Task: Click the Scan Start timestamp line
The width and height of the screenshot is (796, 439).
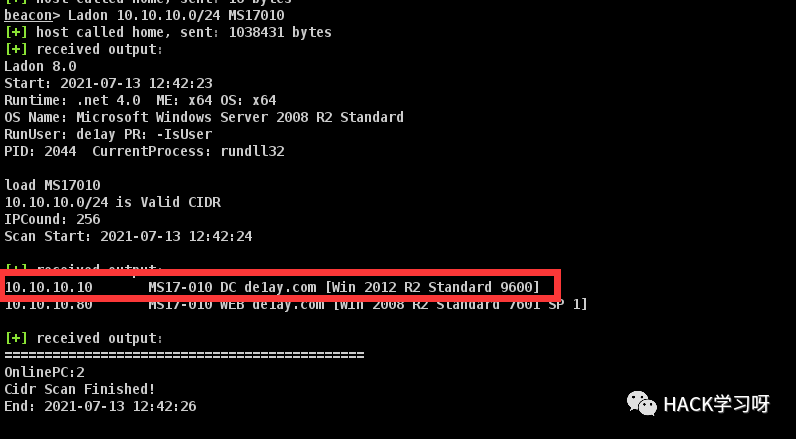Action: point(128,237)
